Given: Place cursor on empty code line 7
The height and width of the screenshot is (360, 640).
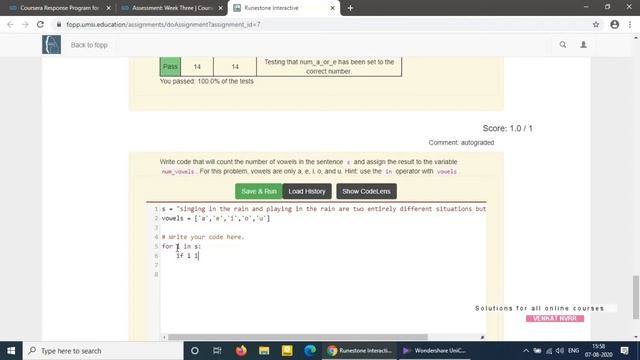Looking at the screenshot, I should coord(322,265).
